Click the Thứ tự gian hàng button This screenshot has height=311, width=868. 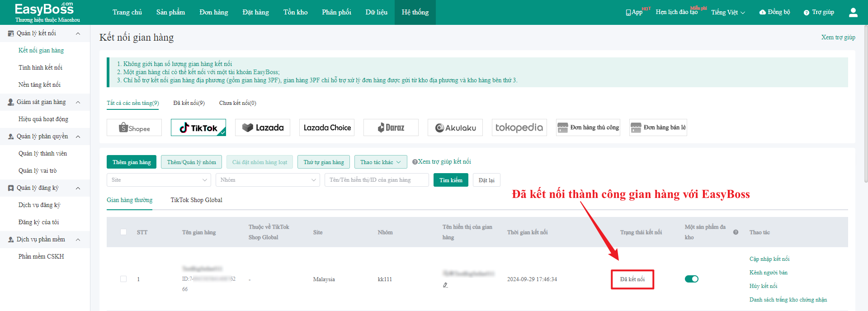point(324,162)
